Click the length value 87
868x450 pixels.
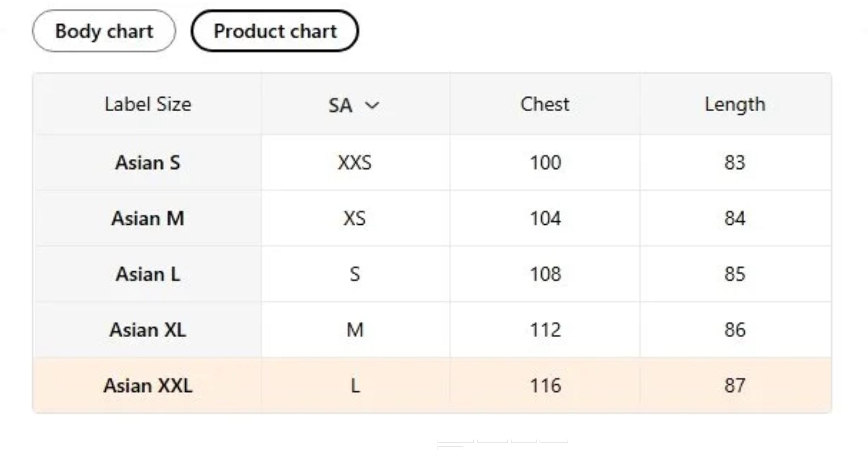click(735, 386)
